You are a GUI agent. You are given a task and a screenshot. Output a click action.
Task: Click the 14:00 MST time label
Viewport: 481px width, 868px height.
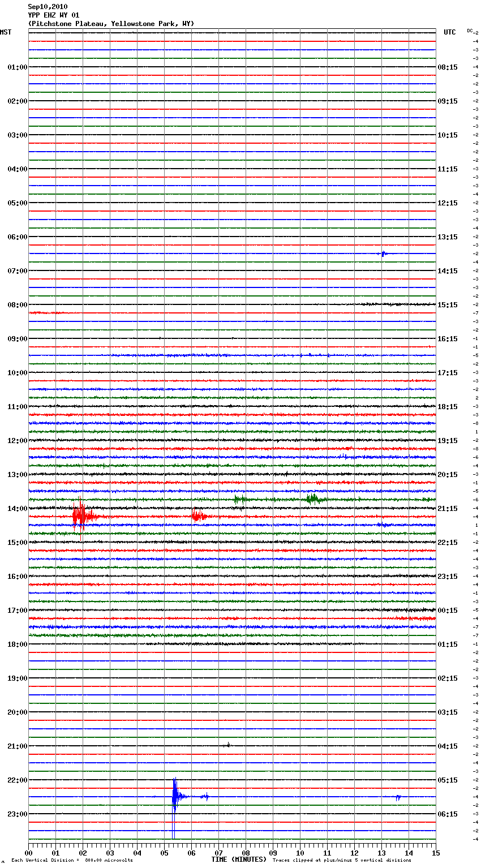(17, 509)
